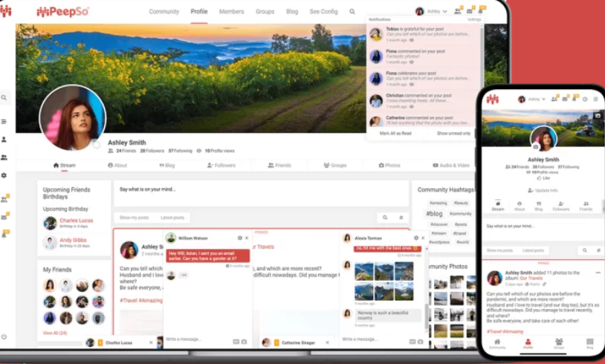Click the left sidebar messages envelope icon
The width and height of the screenshot is (605, 364).
(x=4, y=218)
